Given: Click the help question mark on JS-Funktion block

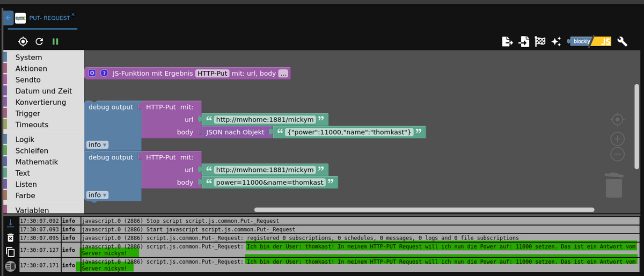Looking at the screenshot, I should pyautogui.click(x=104, y=73).
